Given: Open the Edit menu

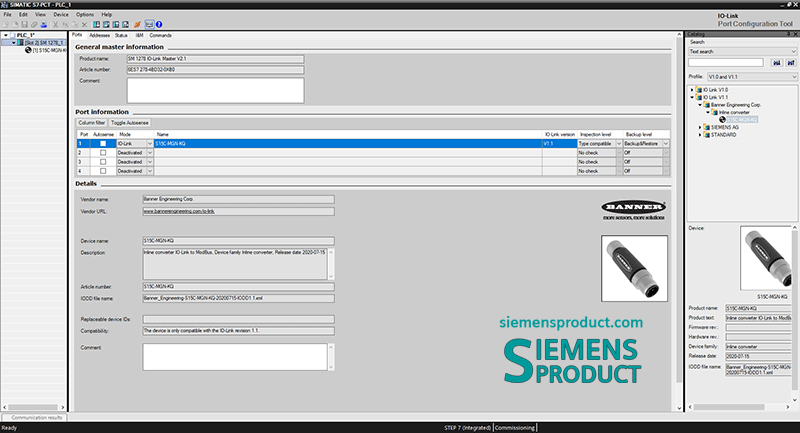Looking at the screenshot, I should click(x=23, y=15).
